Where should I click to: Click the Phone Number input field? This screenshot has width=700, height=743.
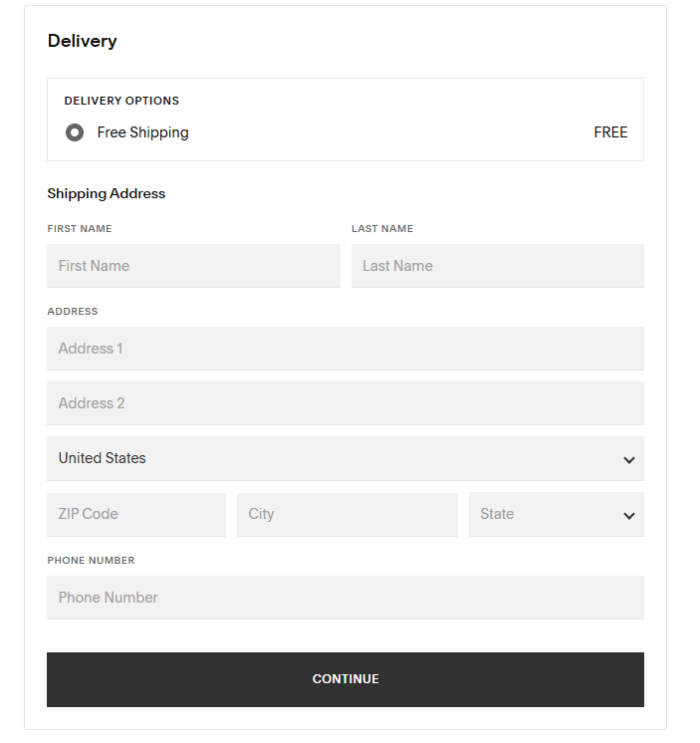tap(345, 598)
